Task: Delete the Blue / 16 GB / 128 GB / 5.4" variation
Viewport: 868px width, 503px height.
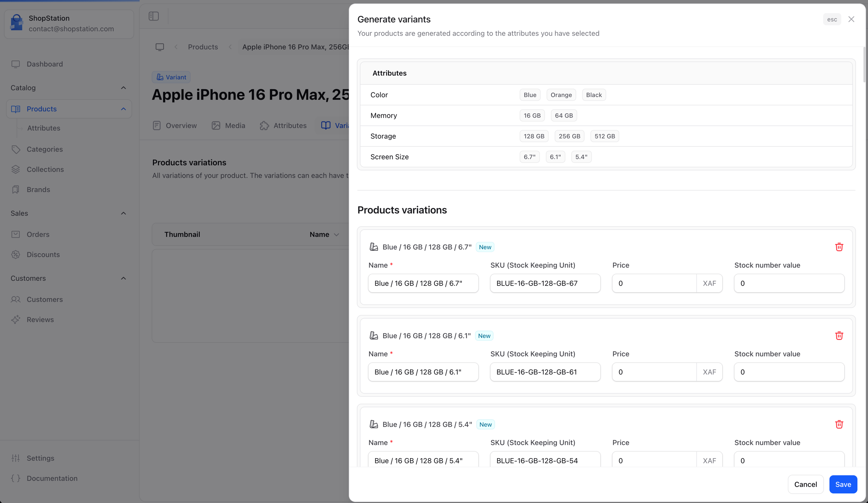Action: [839, 424]
